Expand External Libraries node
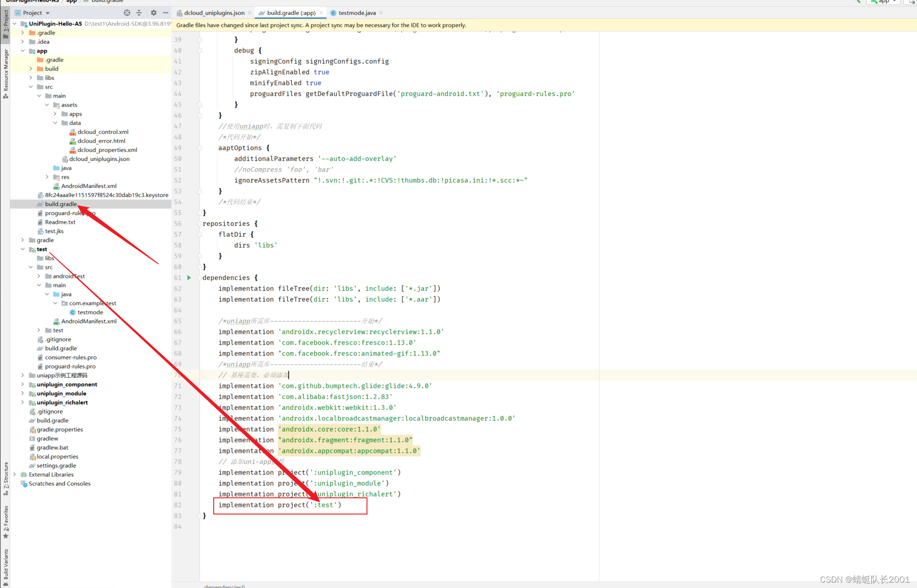 point(15,474)
